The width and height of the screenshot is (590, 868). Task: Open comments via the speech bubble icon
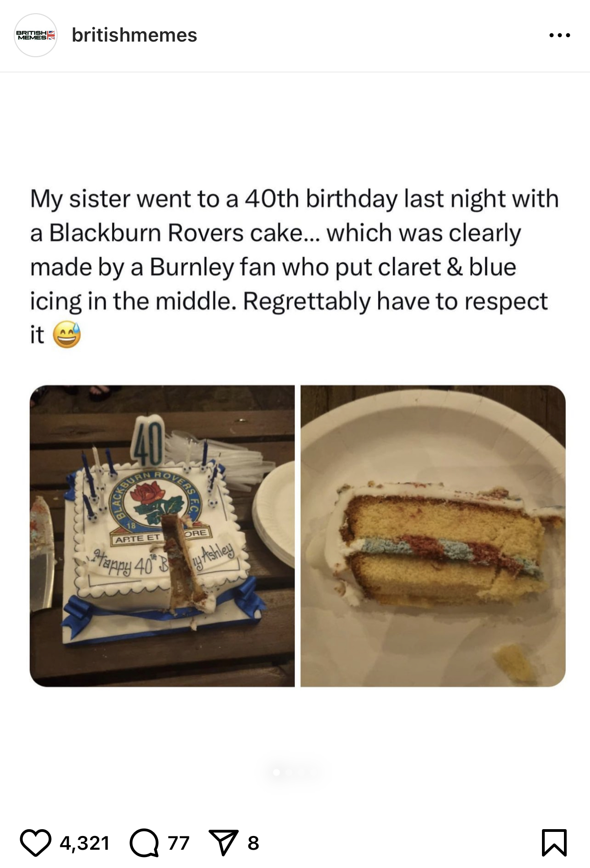[144, 843]
